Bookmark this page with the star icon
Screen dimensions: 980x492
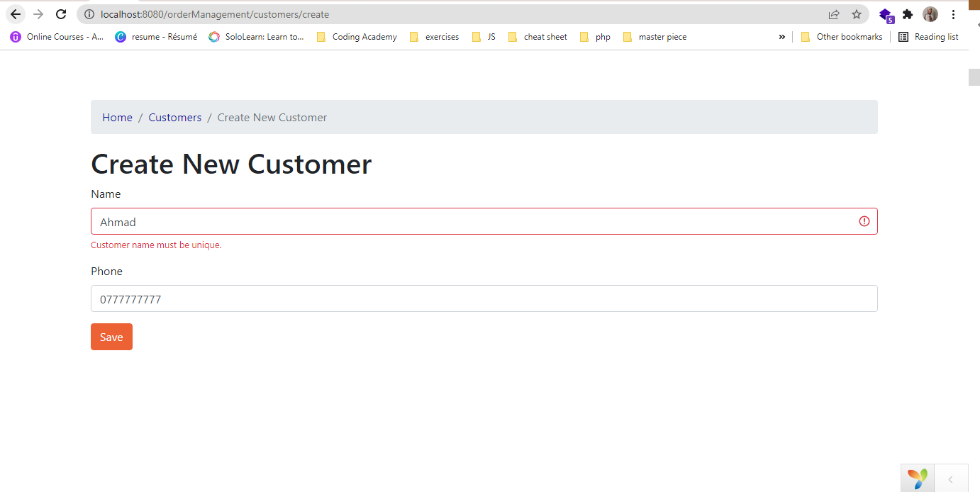[857, 14]
